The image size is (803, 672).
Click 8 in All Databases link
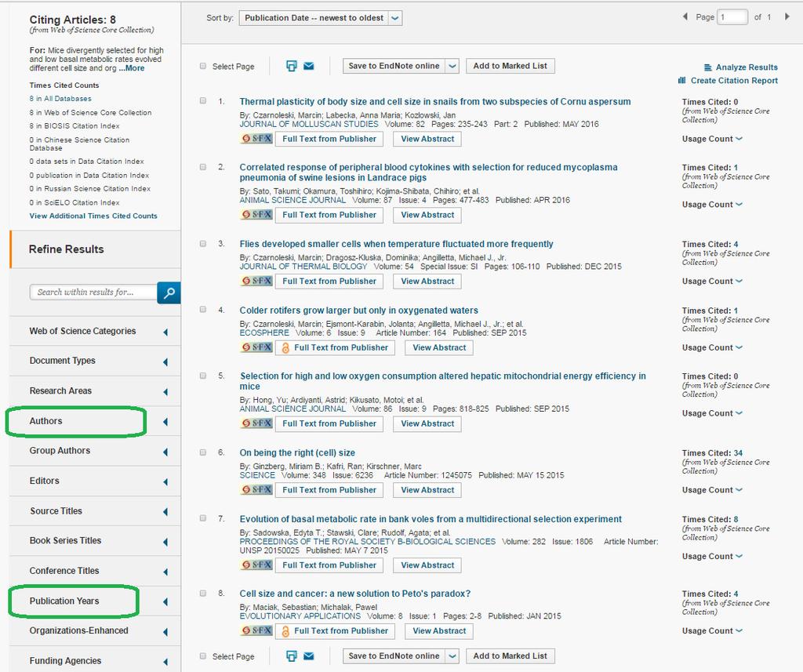tap(60, 99)
